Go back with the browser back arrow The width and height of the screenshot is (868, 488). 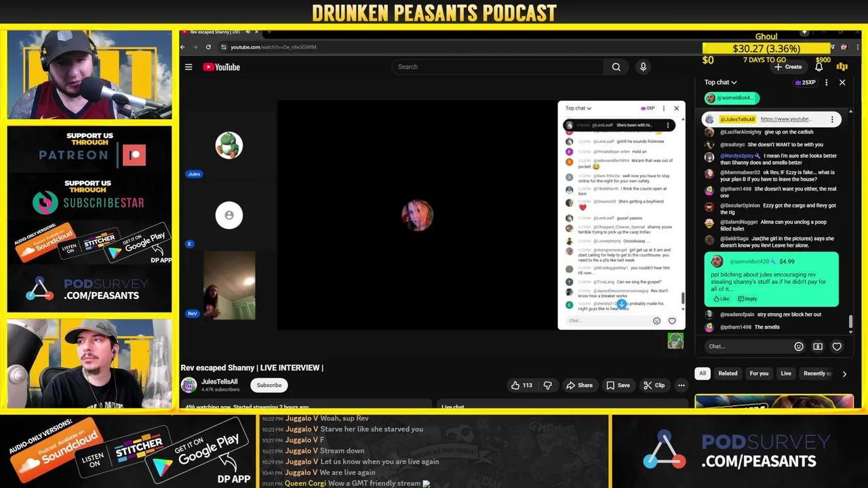[182, 47]
